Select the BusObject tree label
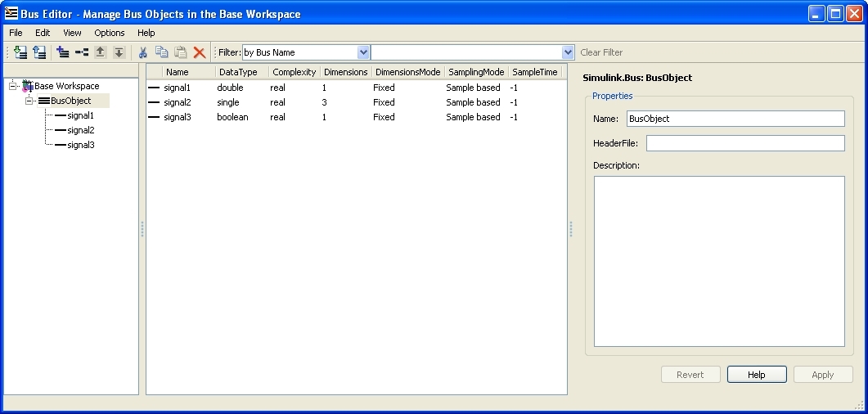Screen dimensions: 868x414 click(x=71, y=101)
